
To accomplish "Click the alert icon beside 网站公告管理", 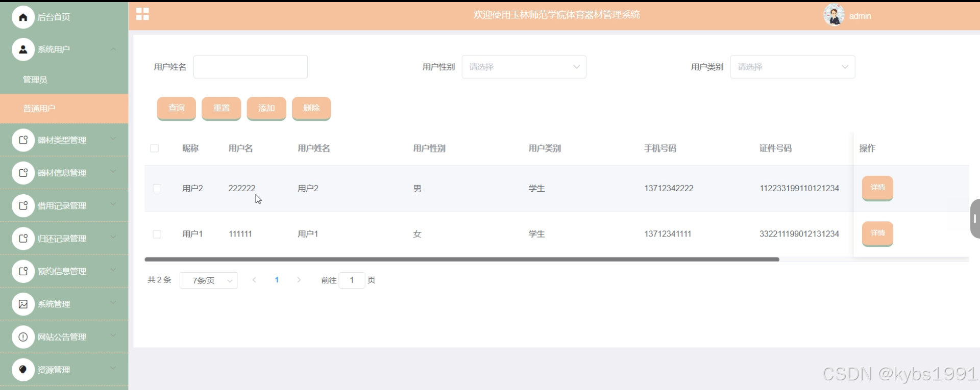I will (23, 337).
